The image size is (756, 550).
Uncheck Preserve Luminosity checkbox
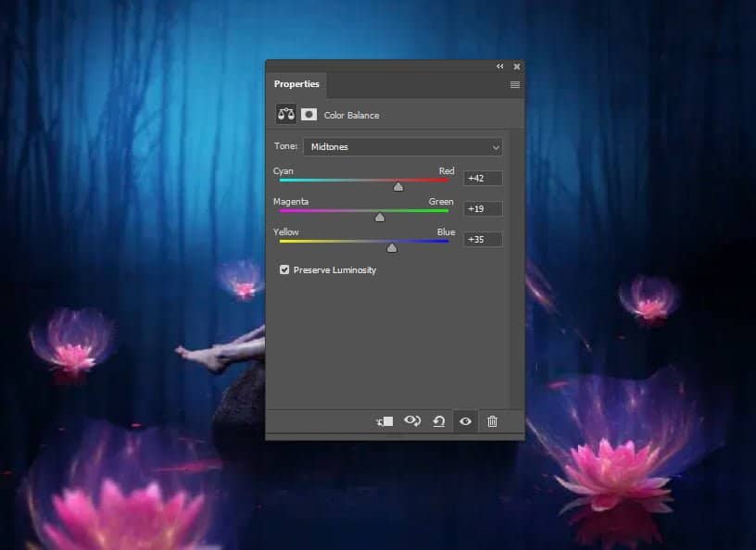click(x=284, y=270)
